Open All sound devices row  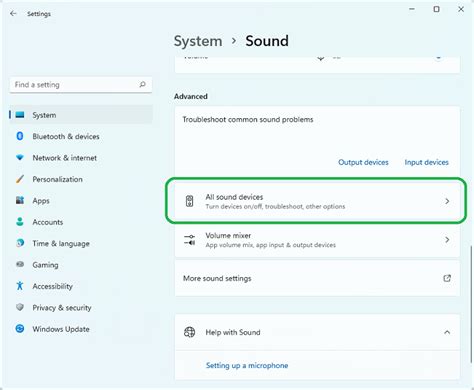[317, 201]
